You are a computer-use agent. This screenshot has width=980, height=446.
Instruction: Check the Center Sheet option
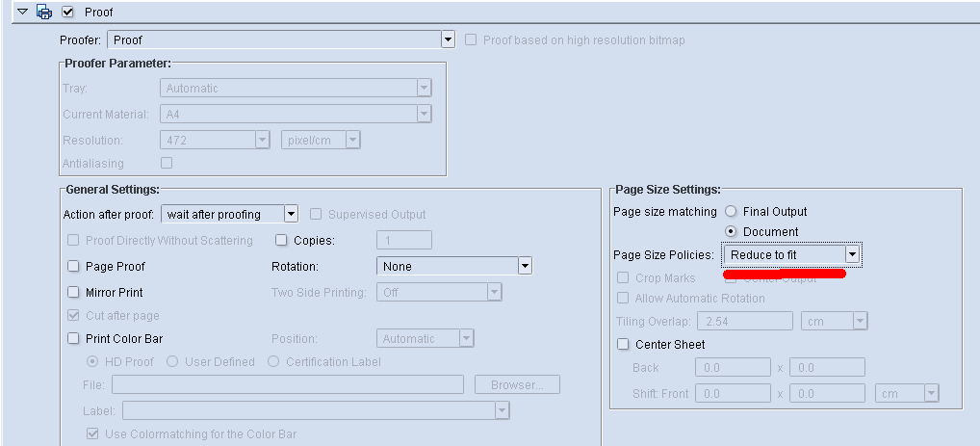pyautogui.click(x=623, y=344)
